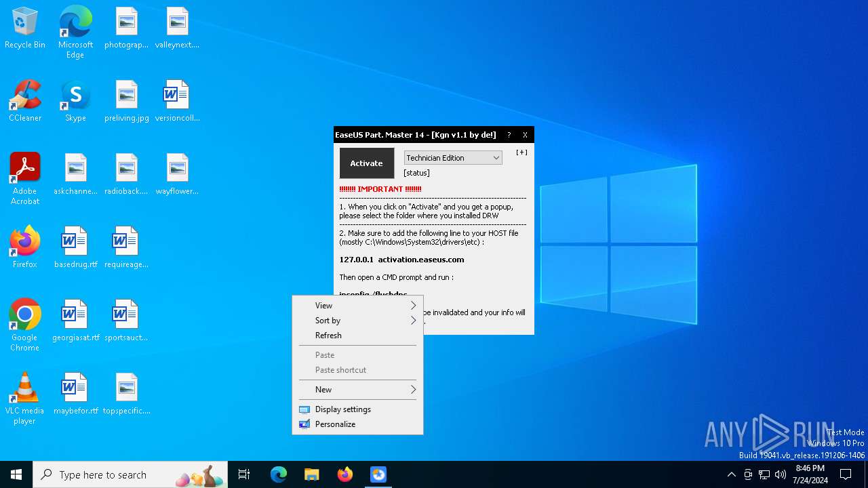Choose Personalize from context menu

point(357,424)
